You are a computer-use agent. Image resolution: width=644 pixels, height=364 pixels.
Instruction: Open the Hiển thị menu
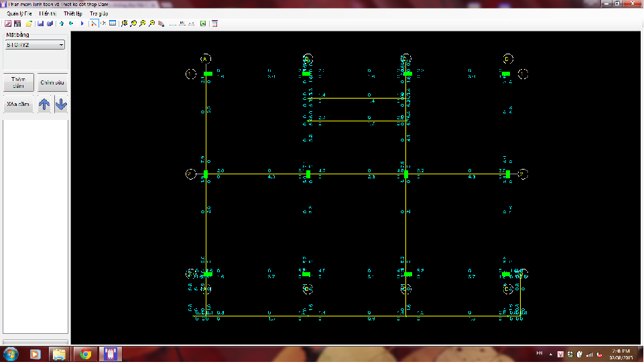(48, 13)
